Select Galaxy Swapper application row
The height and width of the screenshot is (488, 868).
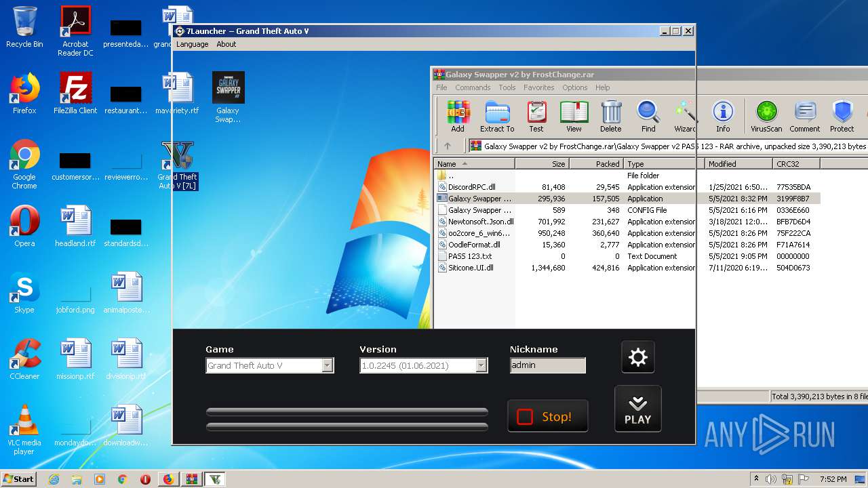pyautogui.click(x=627, y=199)
